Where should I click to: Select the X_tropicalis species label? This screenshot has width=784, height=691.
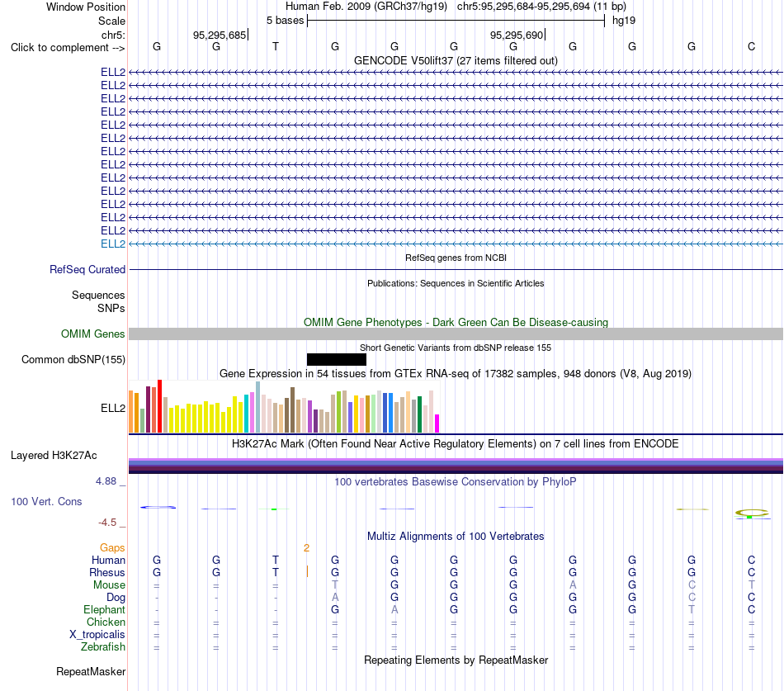(x=97, y=635)
